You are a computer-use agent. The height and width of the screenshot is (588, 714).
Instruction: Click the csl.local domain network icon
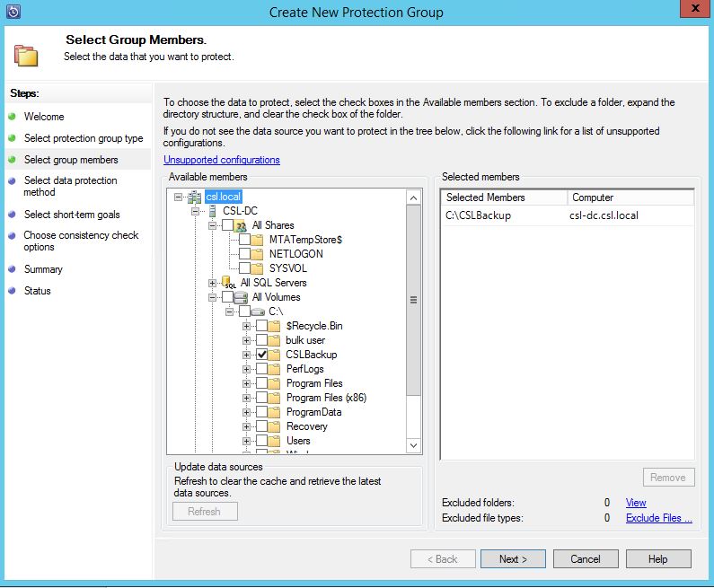194,197
